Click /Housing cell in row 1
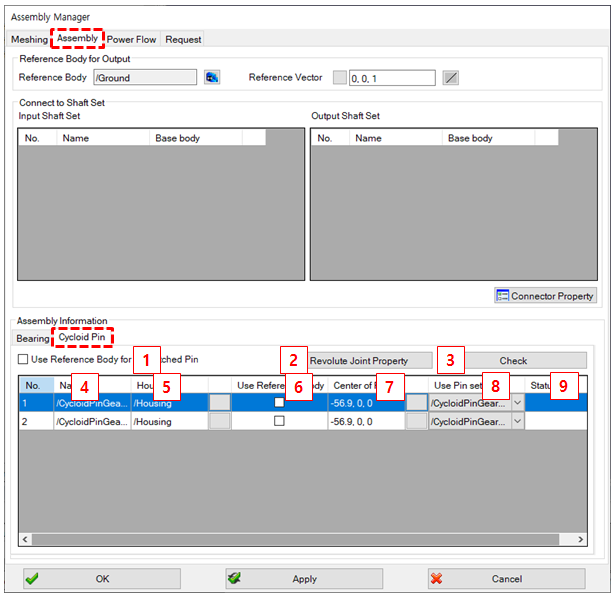 170,403
